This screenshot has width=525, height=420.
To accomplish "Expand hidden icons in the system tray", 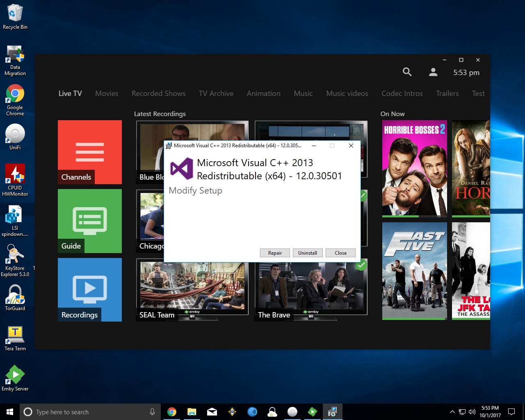I will (x=452, y=412).
